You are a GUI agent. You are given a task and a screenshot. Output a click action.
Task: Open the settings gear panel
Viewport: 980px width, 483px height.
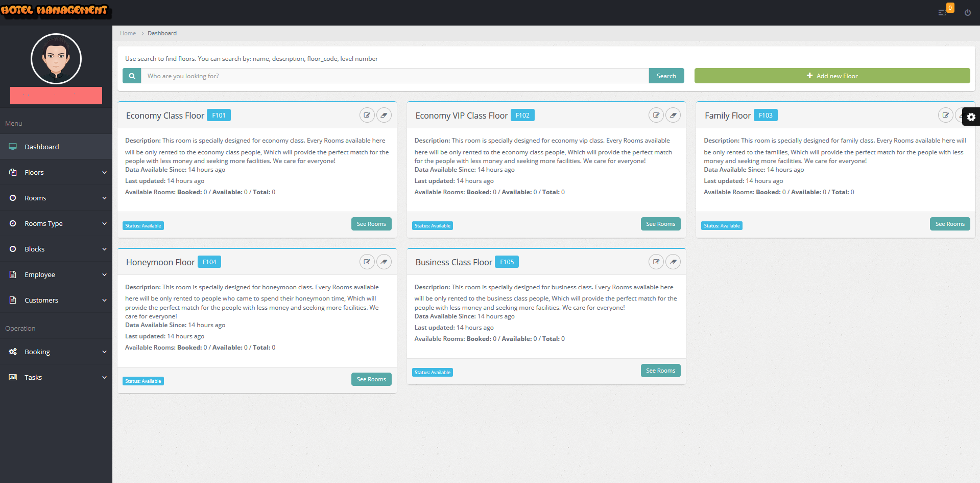tap(971, 117)
